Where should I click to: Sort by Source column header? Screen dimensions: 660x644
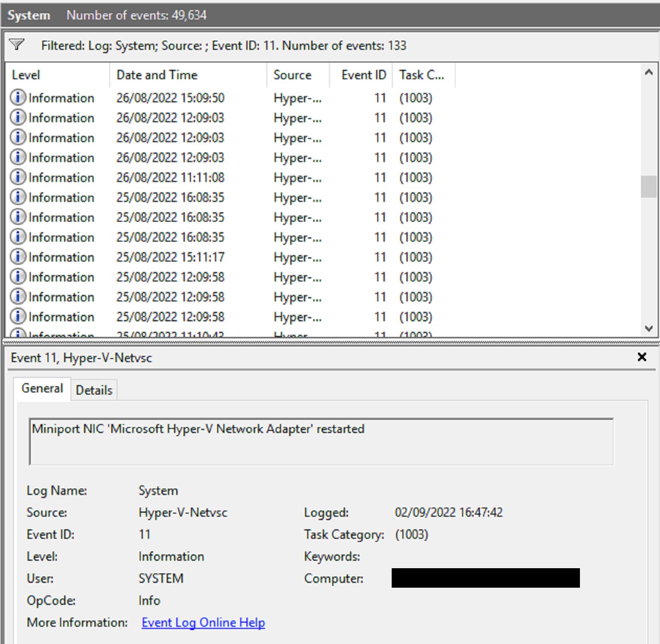point(292,75)
